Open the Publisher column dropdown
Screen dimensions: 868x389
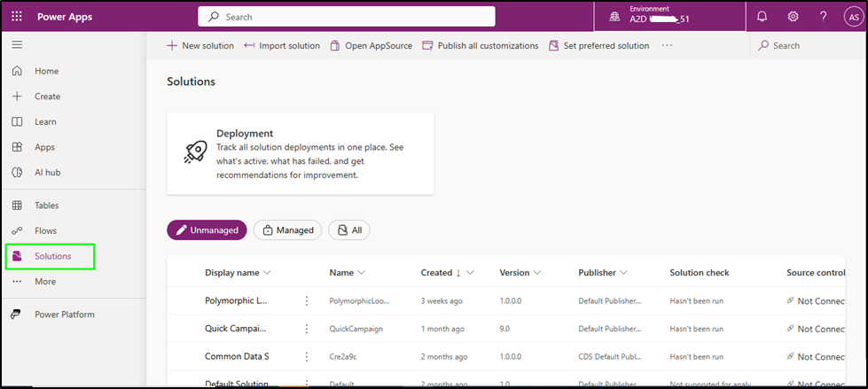pyautogui.click(x=623, y=273)
